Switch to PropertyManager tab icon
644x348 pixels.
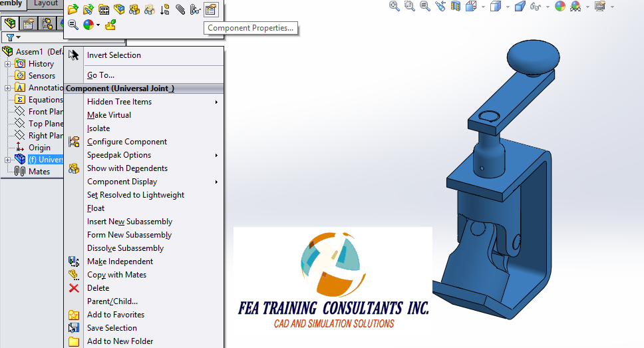click(x=29, y=23)
